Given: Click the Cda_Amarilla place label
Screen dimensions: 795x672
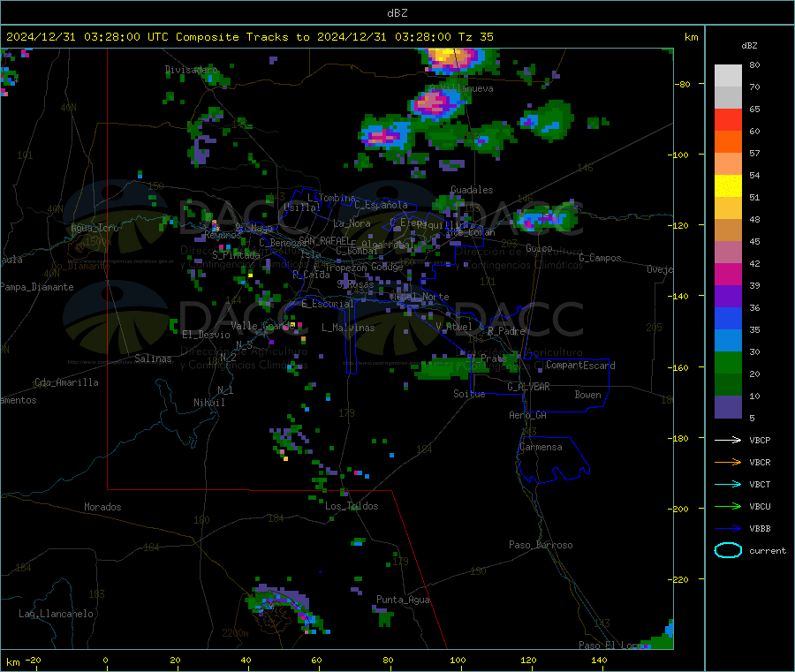Looking at the screenshot, I should (x=66, y=382).
